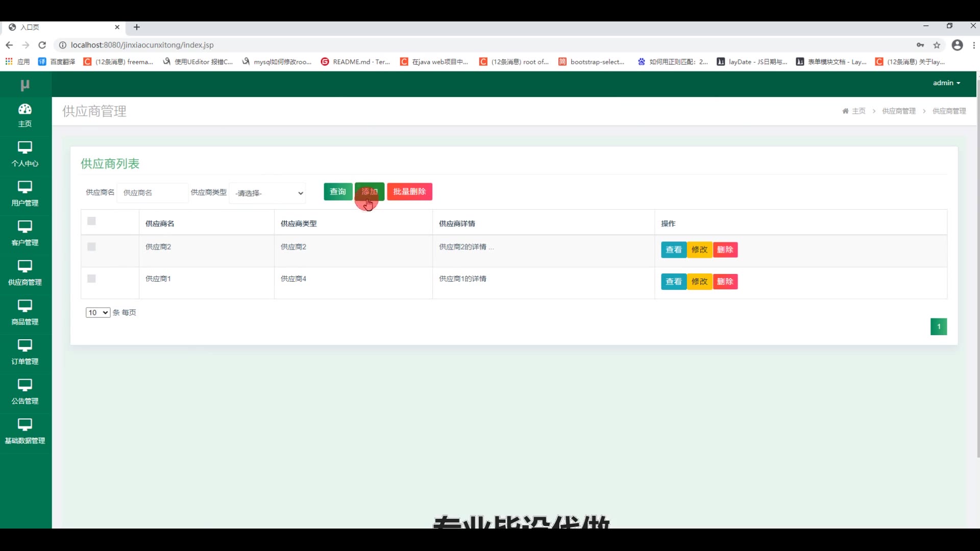Open the layDate bookmark
The height and width of the screenshot is (551, 980).
tap(752, 62)
